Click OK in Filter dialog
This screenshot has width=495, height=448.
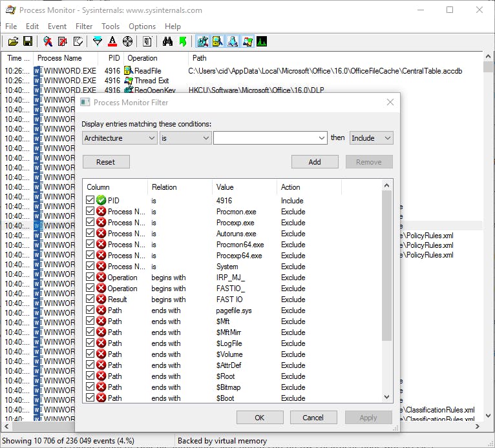pyautogui.click(x=260, y=418)
